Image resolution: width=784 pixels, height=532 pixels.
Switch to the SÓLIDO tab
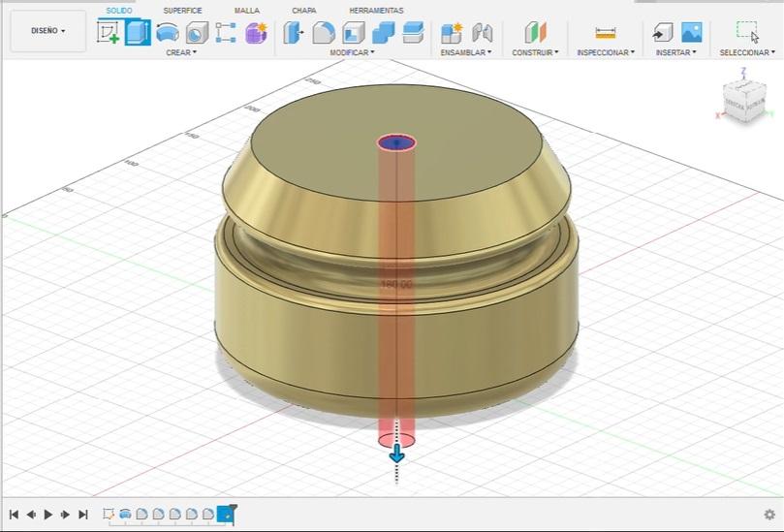(x=119, y=10)
